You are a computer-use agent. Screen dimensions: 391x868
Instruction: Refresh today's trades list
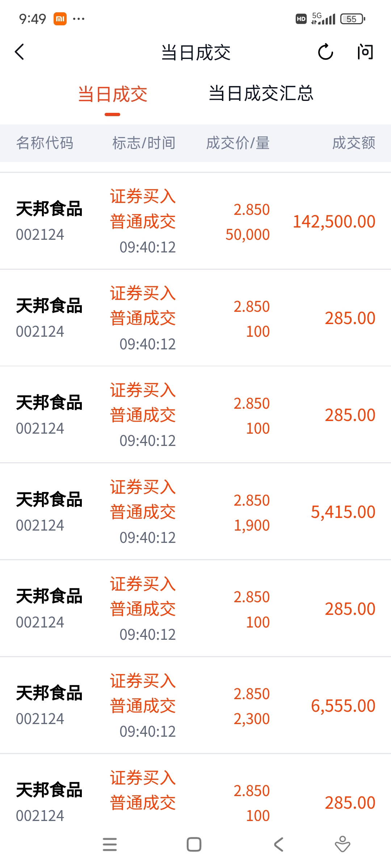[325, 52]
